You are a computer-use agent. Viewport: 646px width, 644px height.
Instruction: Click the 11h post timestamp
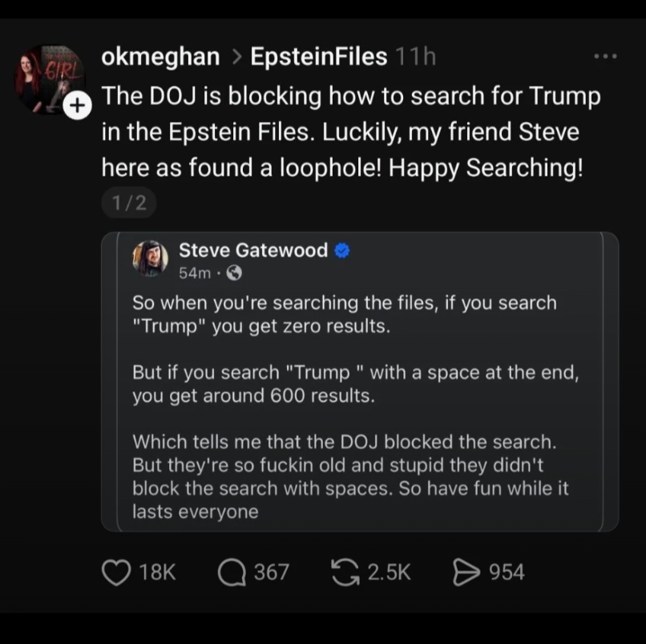415,57
